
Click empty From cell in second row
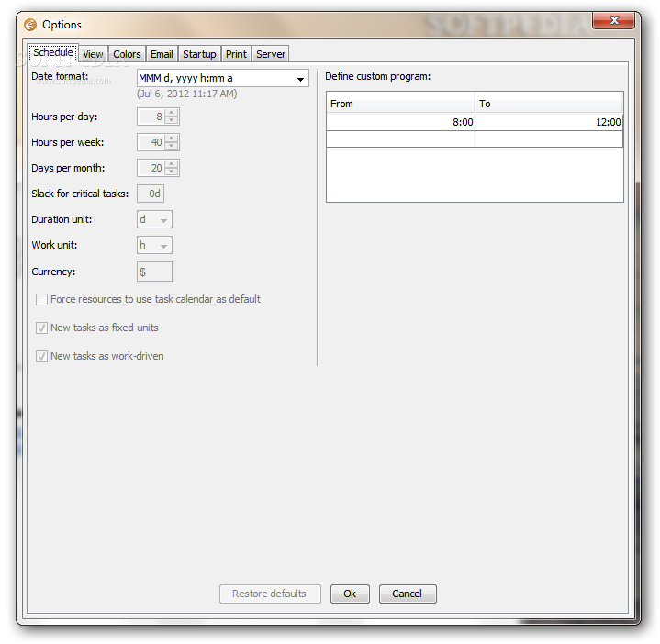[x=400, y=139]
